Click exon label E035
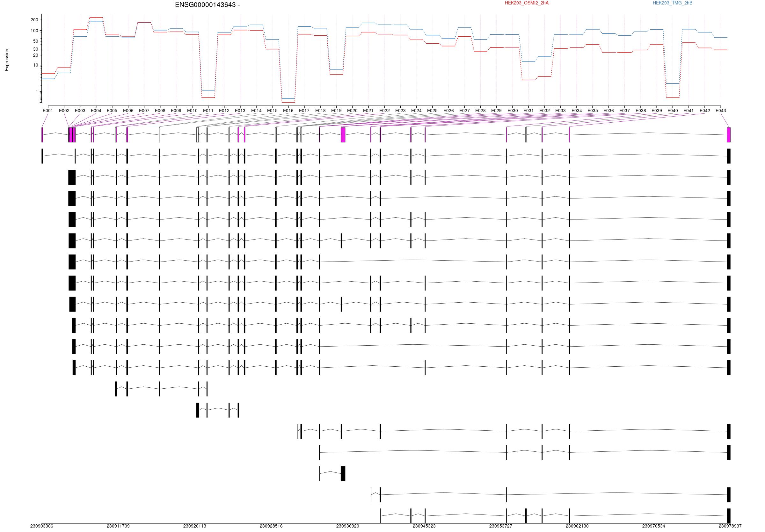The height and width of the screenshot is (532, 765). pos(593,111)
